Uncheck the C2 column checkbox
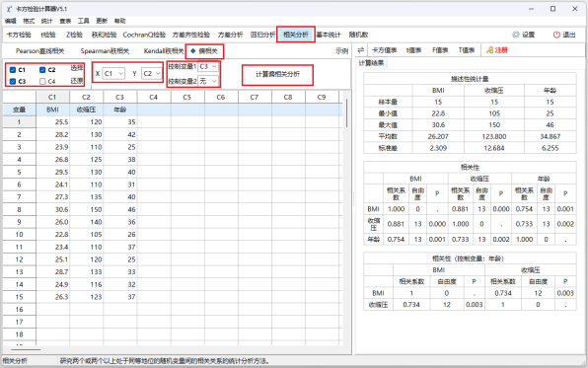This screenshot has height=368, width=588. [x=42, y=70]
